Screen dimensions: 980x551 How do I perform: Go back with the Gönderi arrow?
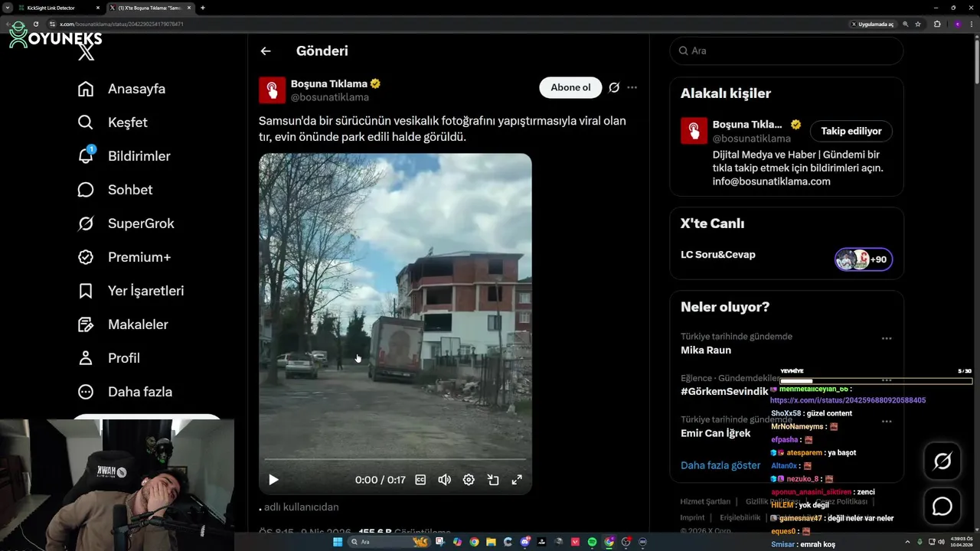click(266, 51)
